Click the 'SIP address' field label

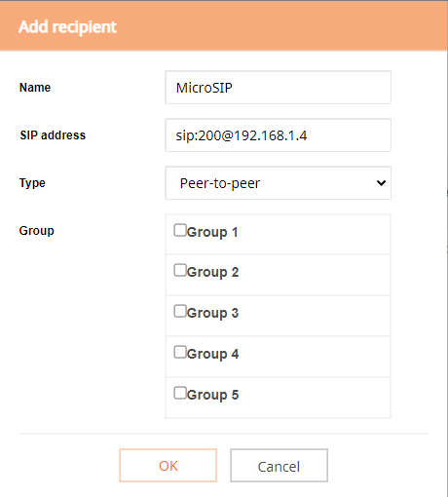tap(53, 135)
